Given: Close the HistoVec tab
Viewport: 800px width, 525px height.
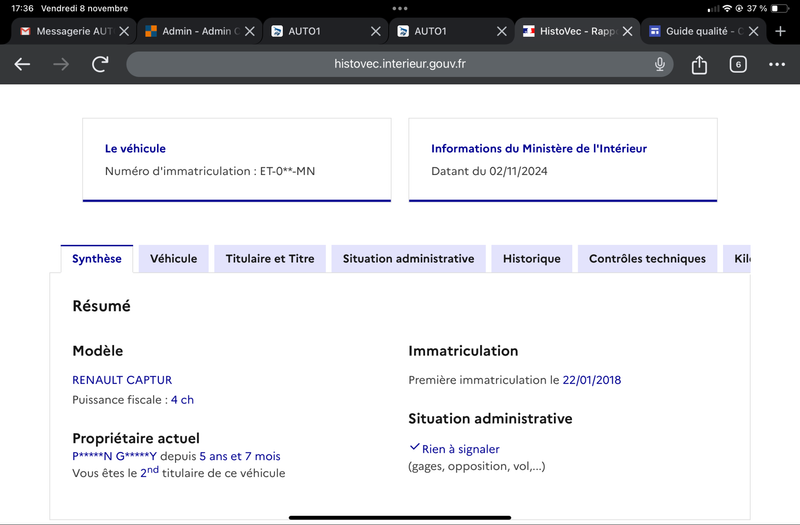Looking at the screenshot, I should coord(628,32).
